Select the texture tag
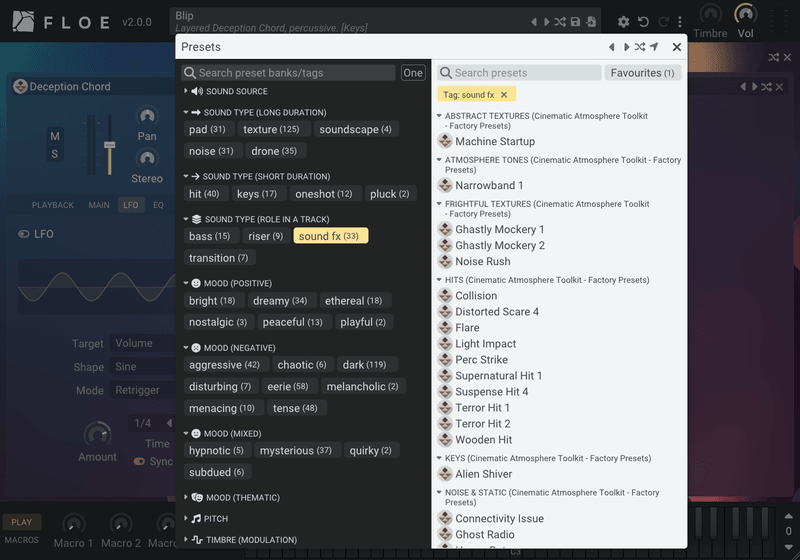 pos(271,129)
